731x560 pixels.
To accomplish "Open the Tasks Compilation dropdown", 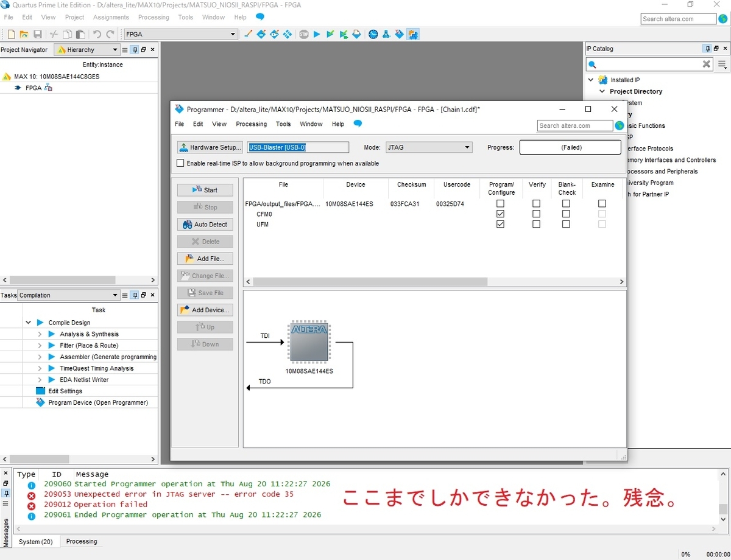I will click(x=68, y=295).
